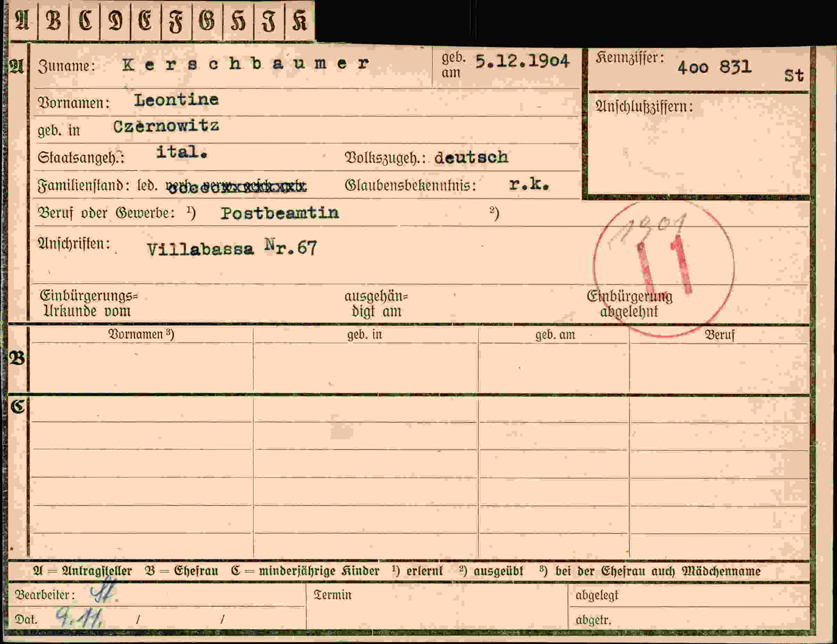Click the 'led.' marital status option
Image resolution: width=837 pixels, height=644 pixels.
(x=147, y=186)
